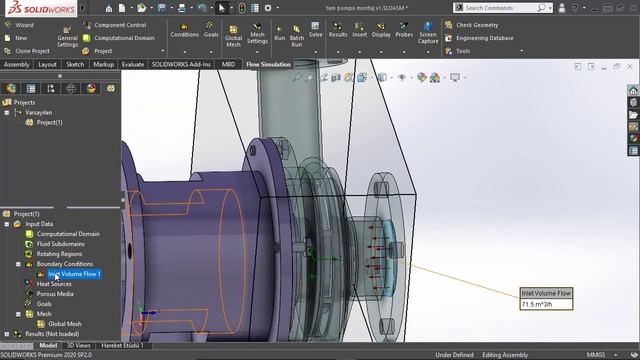Expand Results (Not loaded) node

pyautogui.click(x=7, y=334)
